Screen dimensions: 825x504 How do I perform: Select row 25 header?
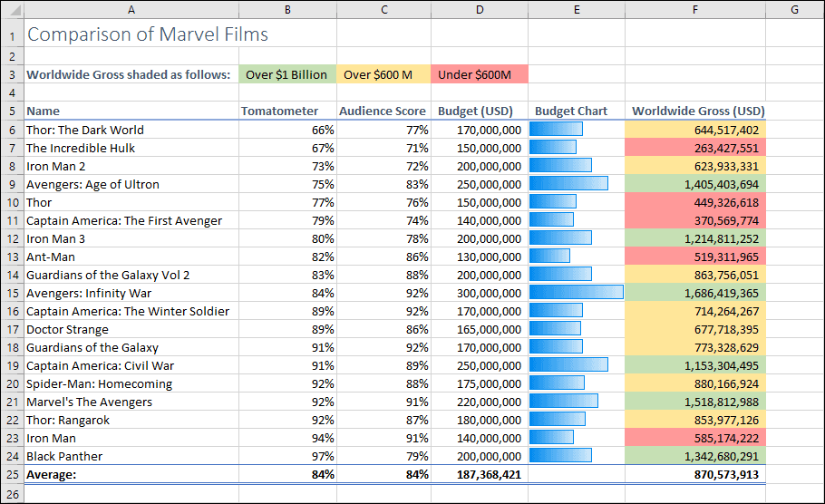pos(11,474)
